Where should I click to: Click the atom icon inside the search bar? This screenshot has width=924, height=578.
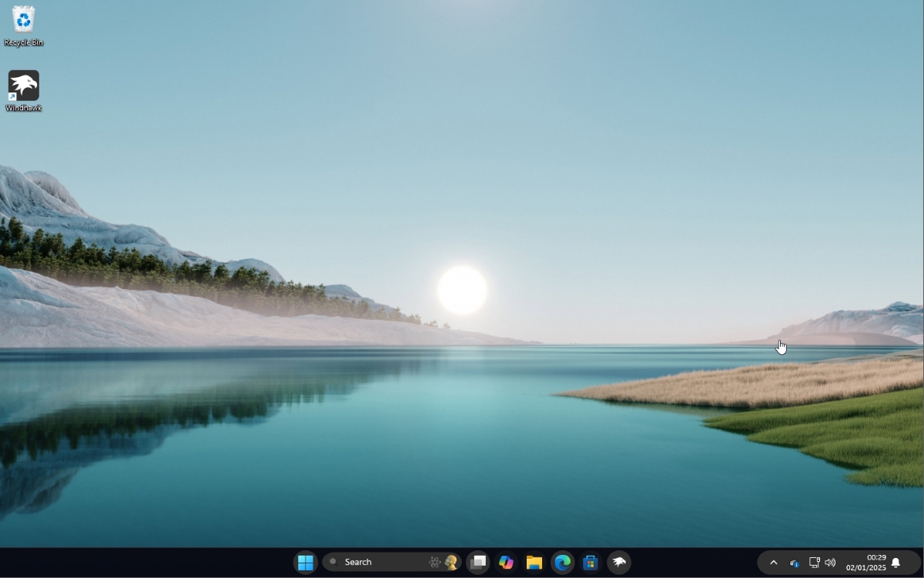[435, 562]
